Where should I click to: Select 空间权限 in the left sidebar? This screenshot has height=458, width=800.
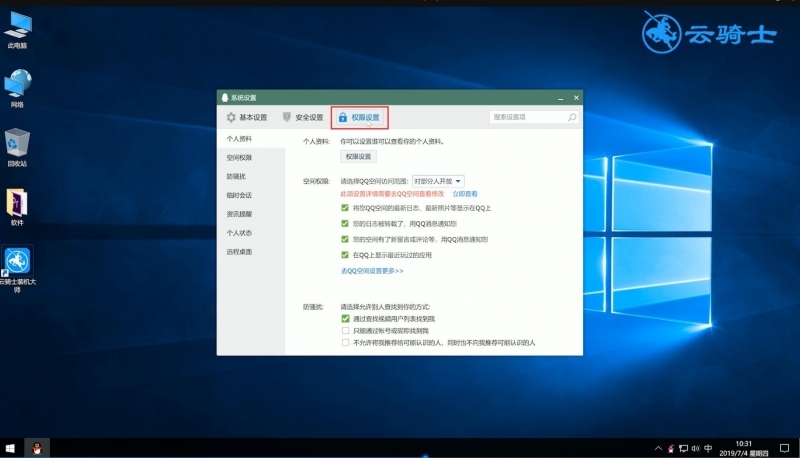[x=251, y=158]
